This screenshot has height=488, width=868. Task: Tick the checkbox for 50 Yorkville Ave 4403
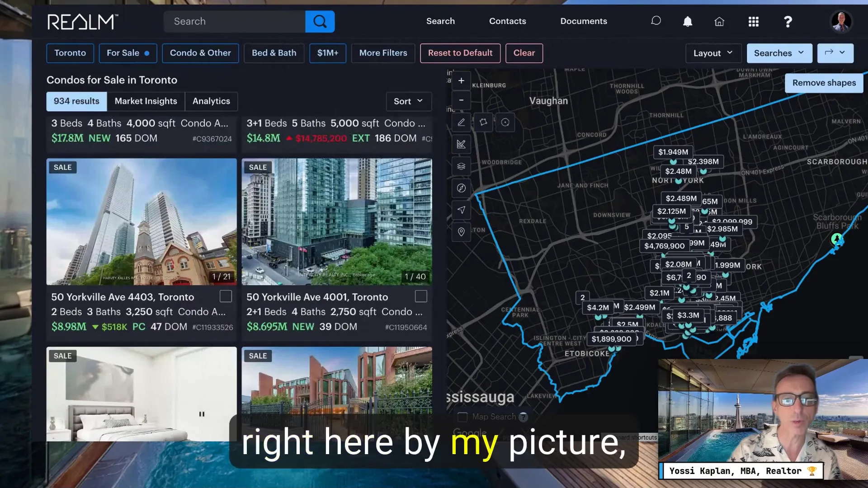click(x=226, y=296)
